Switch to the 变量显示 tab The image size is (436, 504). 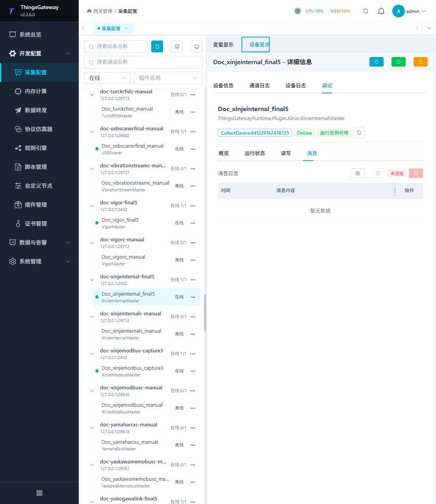(x=223, y=44)
